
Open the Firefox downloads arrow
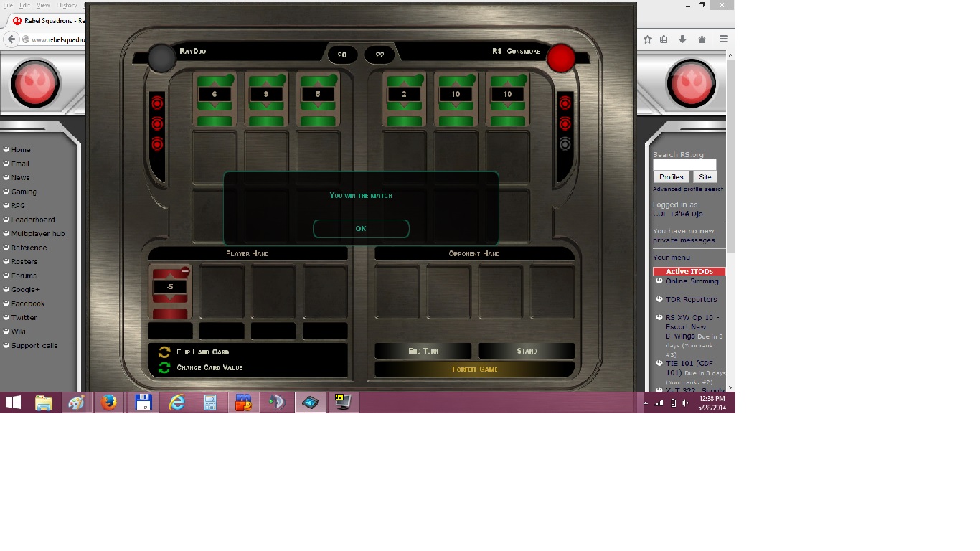(x=683, y=39)
